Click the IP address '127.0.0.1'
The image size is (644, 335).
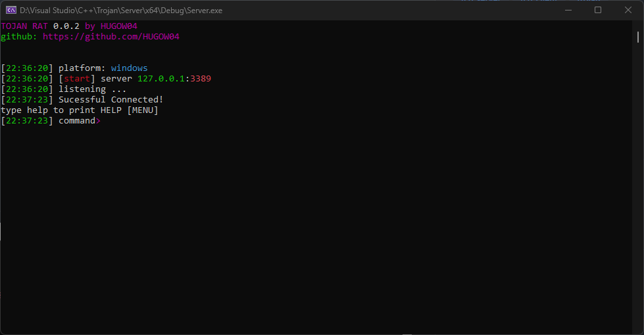pos(161,79)
